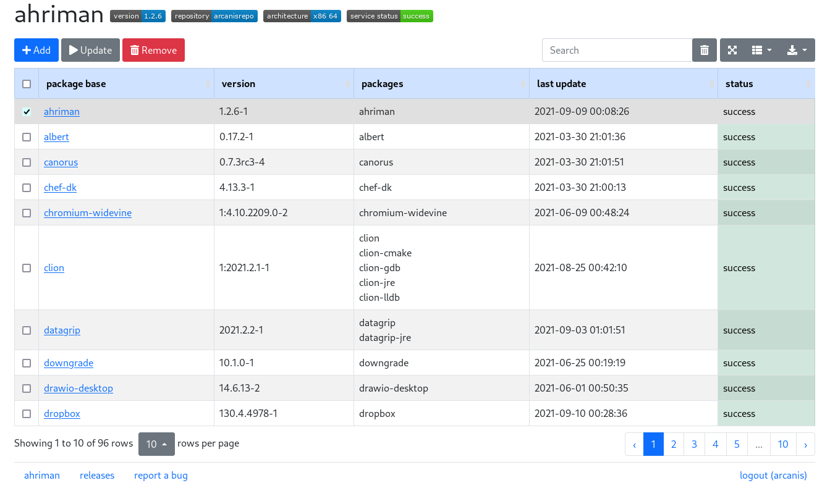Screen dimensions: 830x504
Task: Uncheck the ahriman row checkbox
Action: (27, 111)
